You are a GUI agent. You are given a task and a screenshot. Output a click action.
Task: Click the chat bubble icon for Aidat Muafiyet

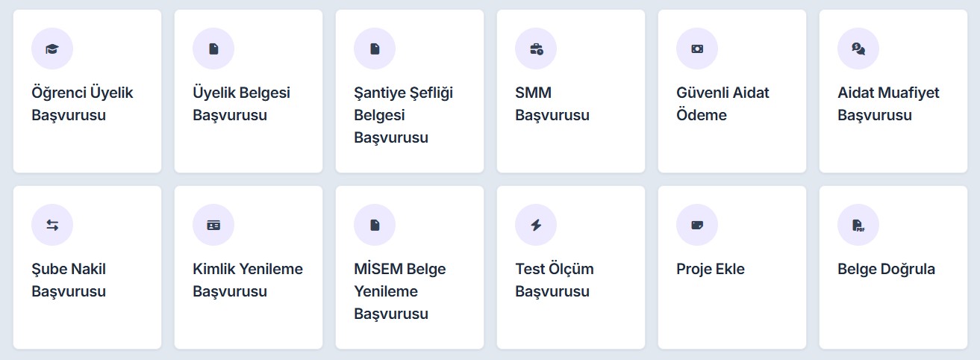(858, 49)
